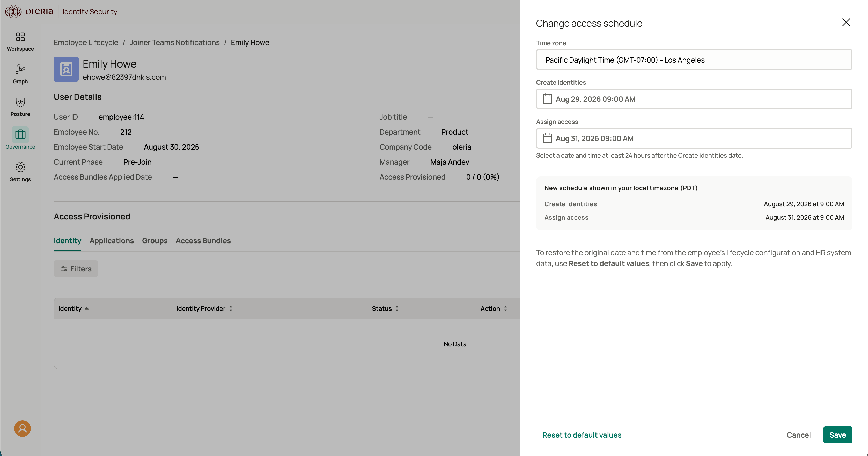
Task: Select the Governance sidebar icon
Action: (20, 135)
